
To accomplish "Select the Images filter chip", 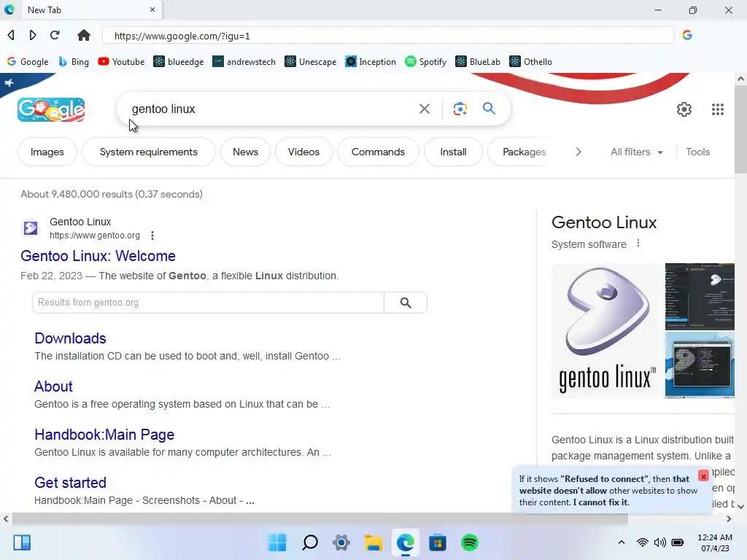I will [47, 152].
